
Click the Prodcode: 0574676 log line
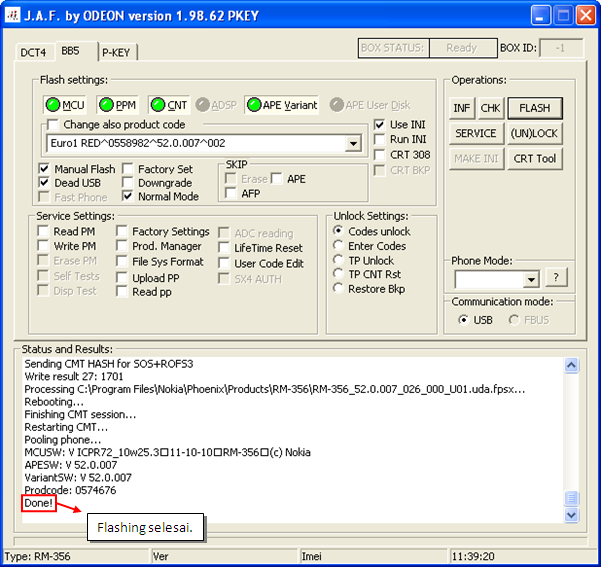coord(70,490)
